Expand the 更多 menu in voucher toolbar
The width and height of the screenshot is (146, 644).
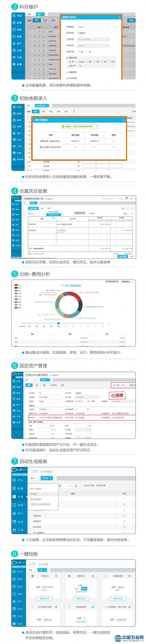coord(49,208)
